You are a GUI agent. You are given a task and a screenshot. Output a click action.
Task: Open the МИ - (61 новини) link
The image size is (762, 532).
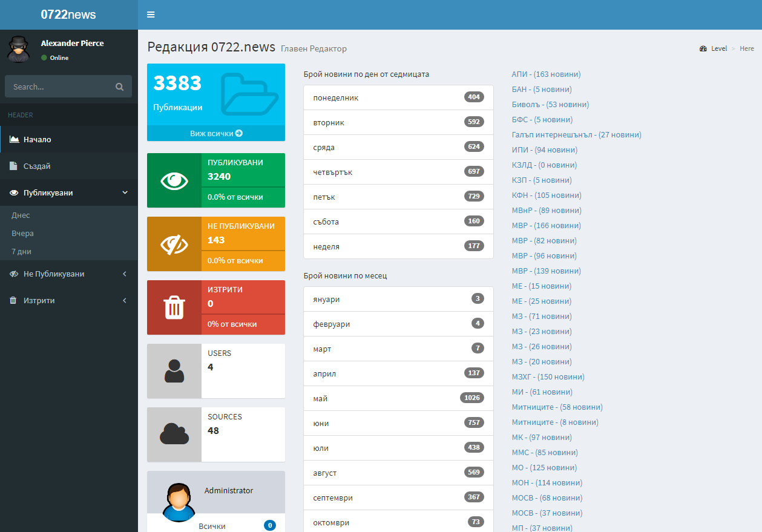click(x=542, y=392)
